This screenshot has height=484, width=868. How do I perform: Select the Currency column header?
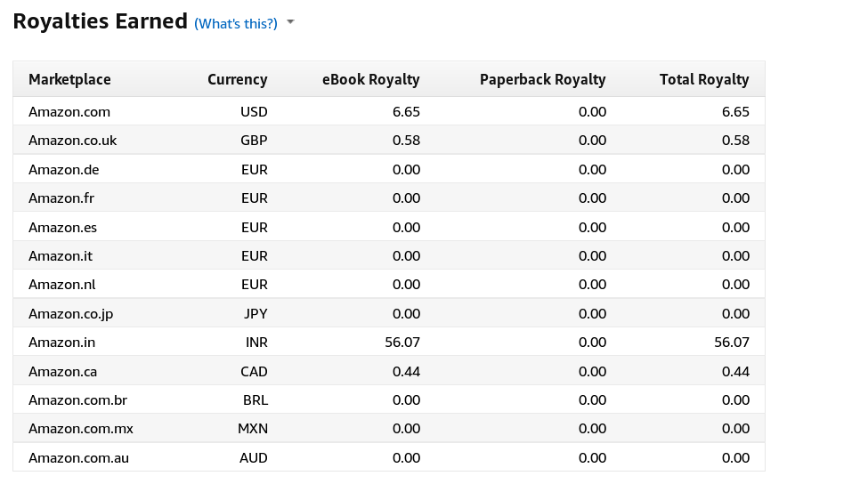point(238,80)
